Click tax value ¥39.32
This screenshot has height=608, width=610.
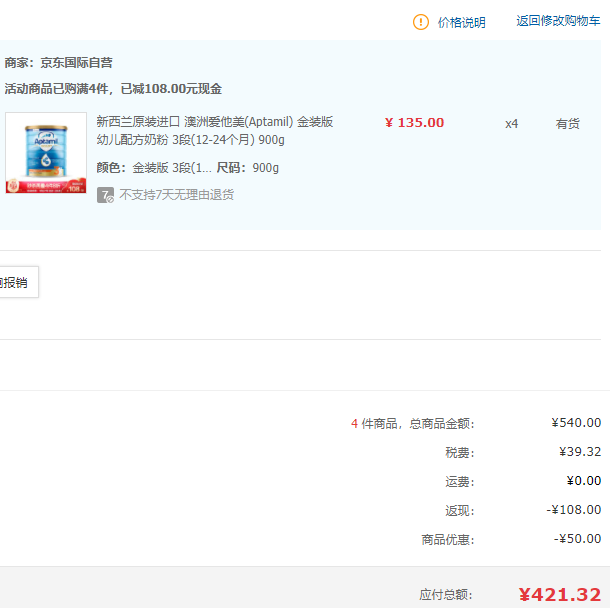point(580,452)
